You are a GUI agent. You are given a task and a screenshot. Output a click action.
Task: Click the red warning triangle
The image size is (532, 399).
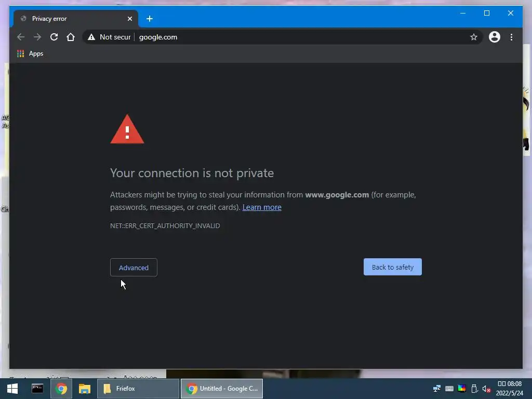[x=127, y=129]
